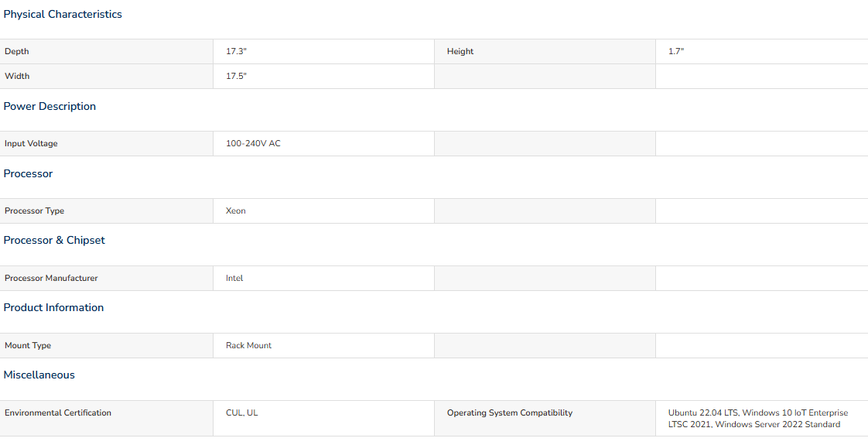Click the 100-240V AC value
This screenshot has height=445, width=868.
point(253,144)
